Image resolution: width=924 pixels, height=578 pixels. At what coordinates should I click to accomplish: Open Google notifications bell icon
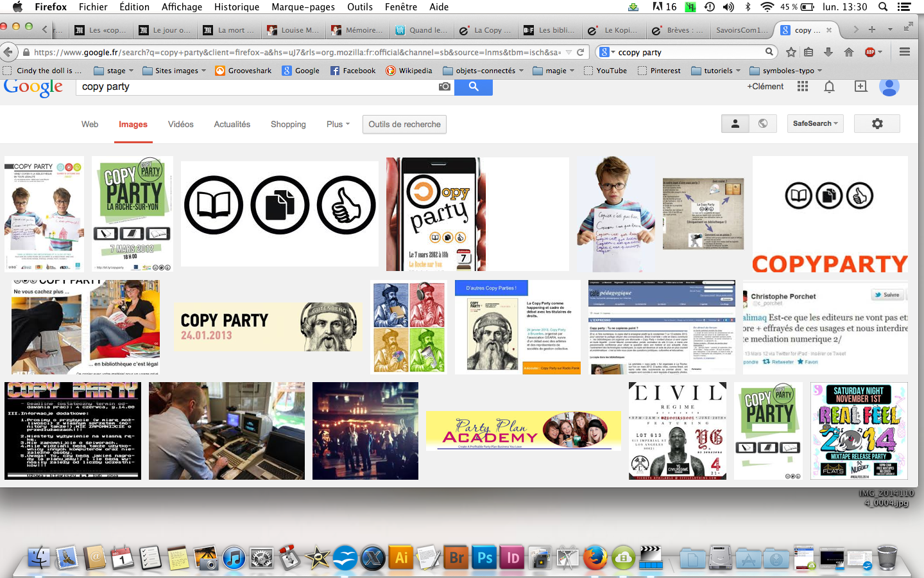tap(829, 87)
